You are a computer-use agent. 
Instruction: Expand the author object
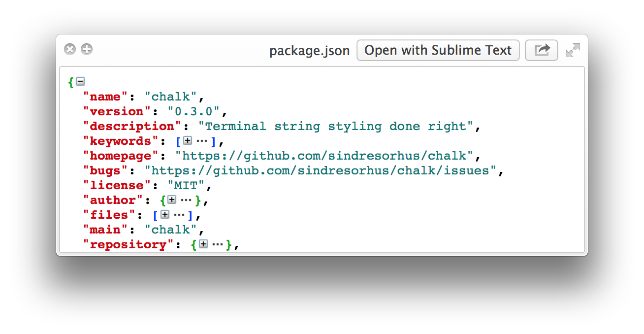[x=171, y=200]
